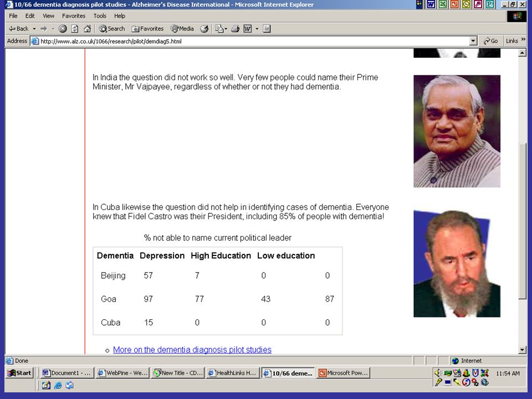Click the IE throbber Windows logo
The width and height of the screenshot is (532, 399).
pyautogui.click(x=516, y=16)
